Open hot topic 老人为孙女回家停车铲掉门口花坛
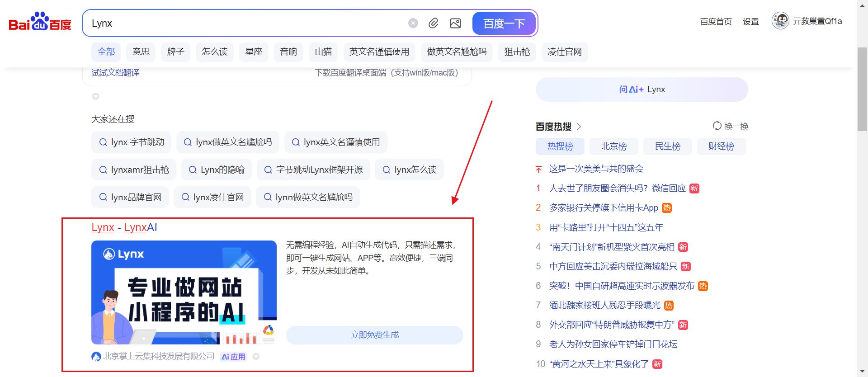Viewport: 868px width, 377px height. point(613,344)
